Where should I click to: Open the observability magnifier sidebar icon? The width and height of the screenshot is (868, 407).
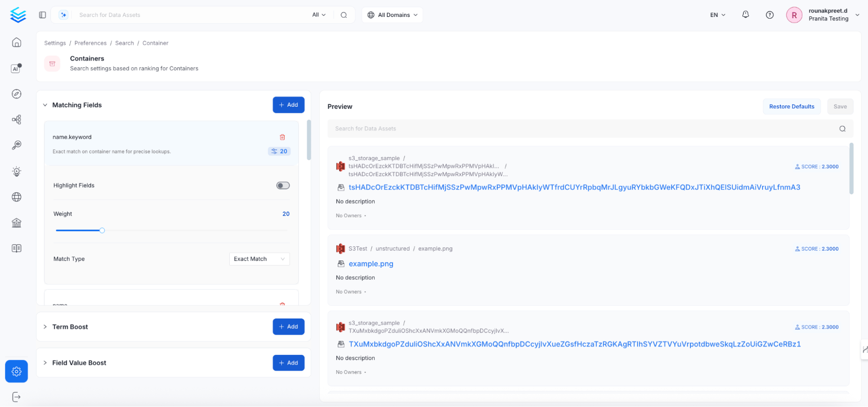click(17, 145)
